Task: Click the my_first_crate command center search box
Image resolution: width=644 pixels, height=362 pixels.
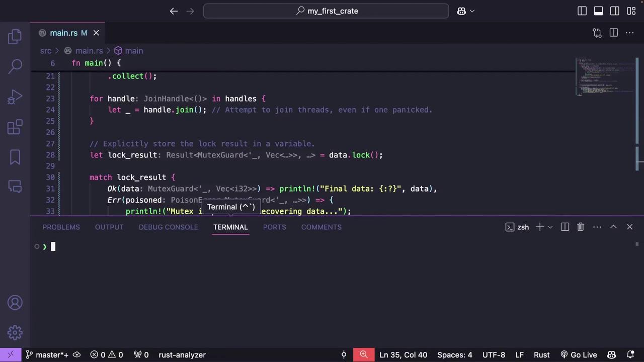Action: pos(326,11)
